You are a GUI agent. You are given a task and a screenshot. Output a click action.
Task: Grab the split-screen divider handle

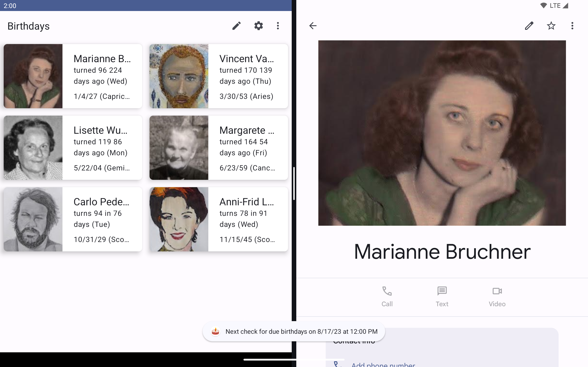(x=294, y=183)
